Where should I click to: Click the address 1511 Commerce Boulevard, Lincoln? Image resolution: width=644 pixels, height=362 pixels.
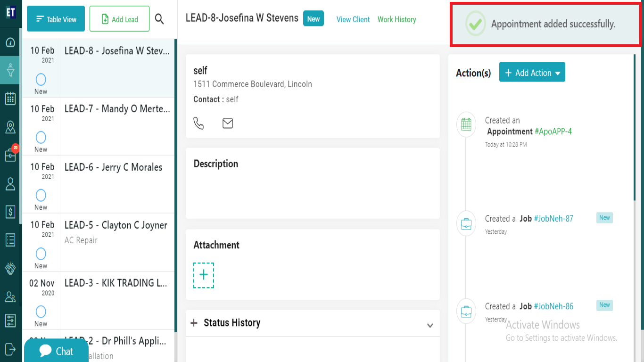click(253, 84)
